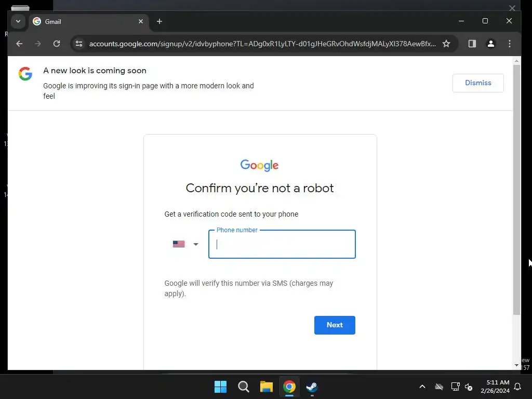Click 'Confirm you're not a robot' heading

coord(260,188)
